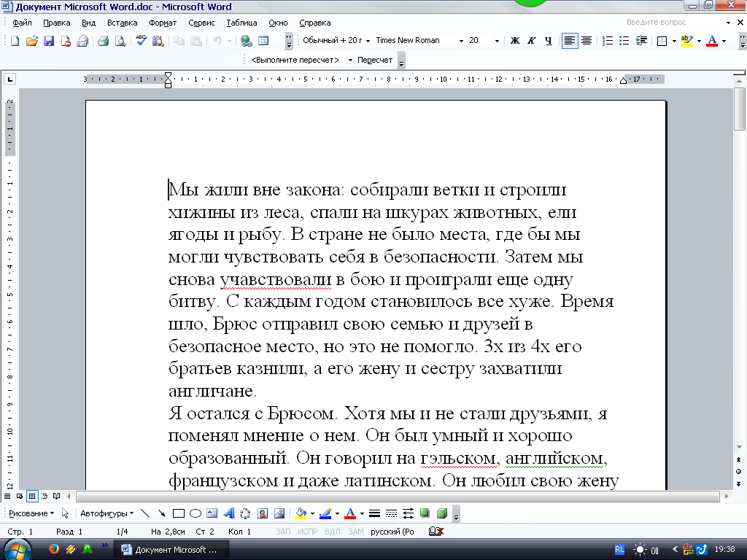Open print preview with the magnifier page icon
The image size is (747, 560).
(120, 41)
